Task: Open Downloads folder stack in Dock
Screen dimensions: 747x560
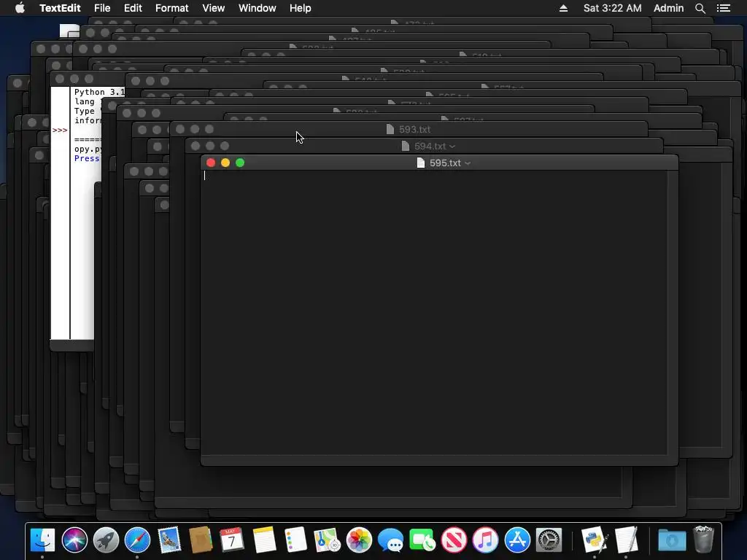Action: [672, 540]
